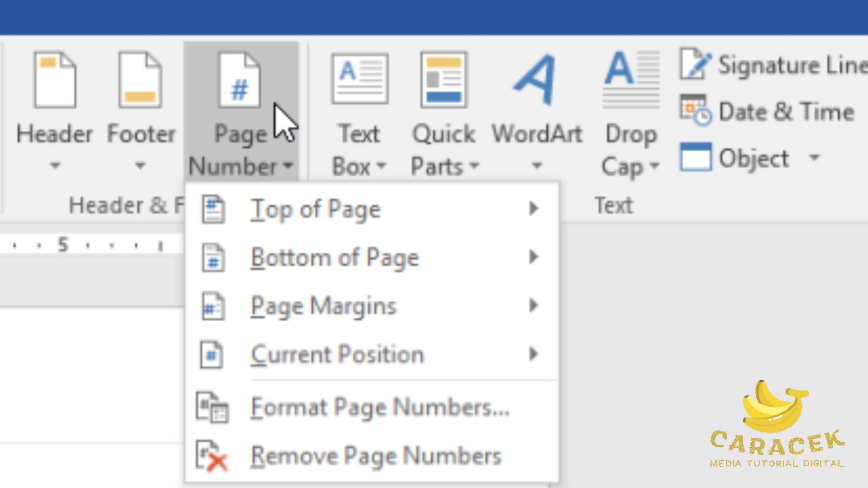Viewport: 868px width, 488px height.
Task: Open the Object dropdown arrow
Action: click(814, 157)
